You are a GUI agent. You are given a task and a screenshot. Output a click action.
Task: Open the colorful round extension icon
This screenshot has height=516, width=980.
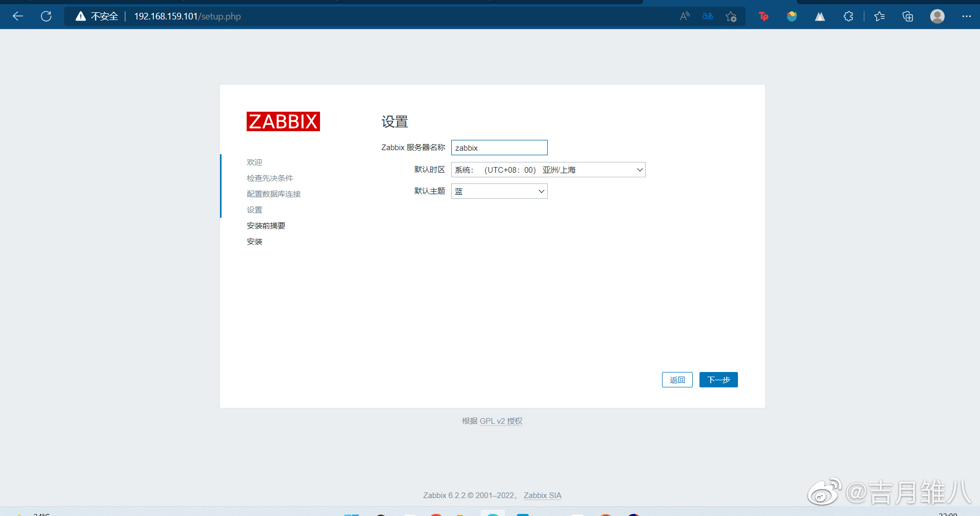coord(792,16)
